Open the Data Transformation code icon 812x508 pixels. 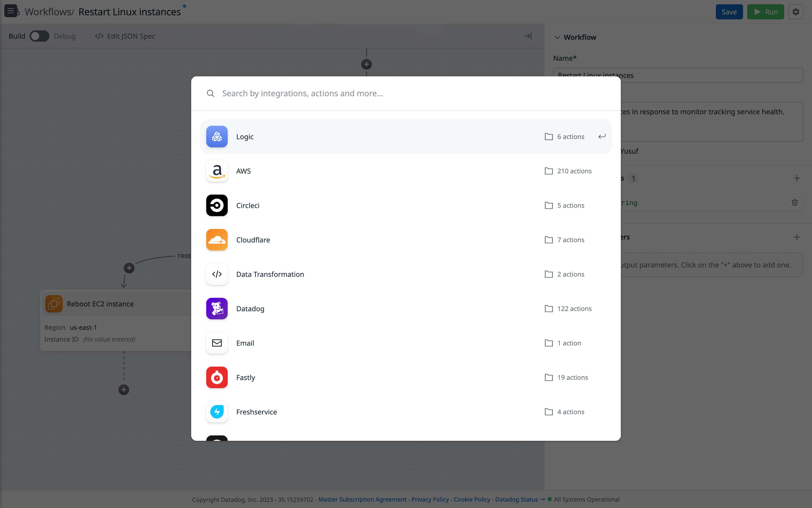click(x=217, y=274)
